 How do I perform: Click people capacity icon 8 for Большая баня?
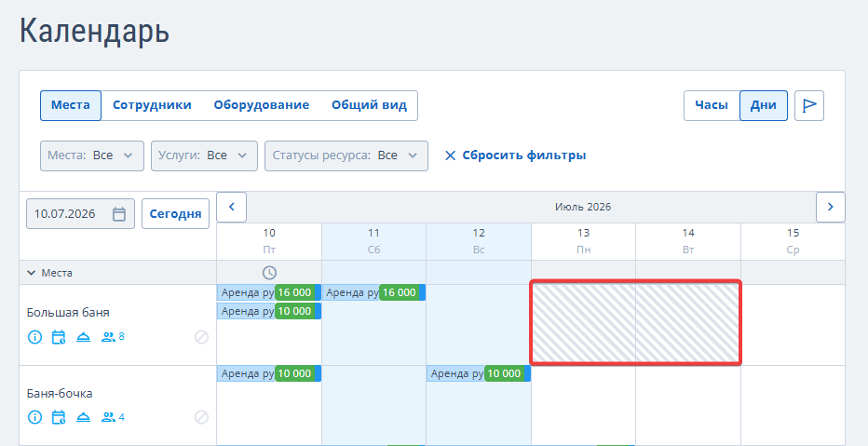[113, 336]
